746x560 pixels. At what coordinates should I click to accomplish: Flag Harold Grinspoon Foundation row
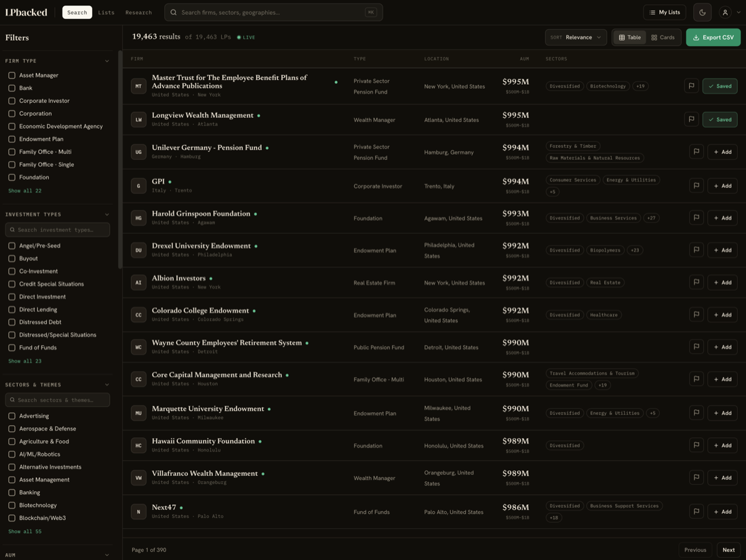696,218
